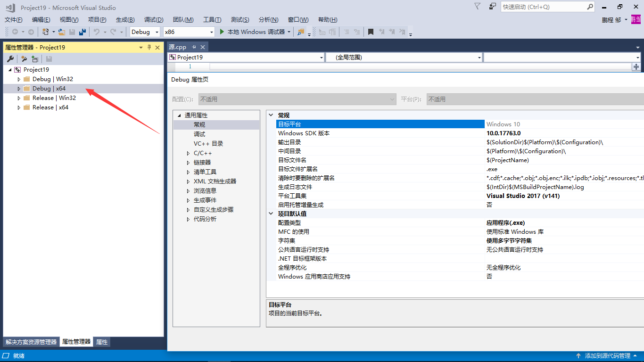The height and width of the screenshot is (362, 644).
Task: Collapse the 通用属性 section
Action: (179, 115)
